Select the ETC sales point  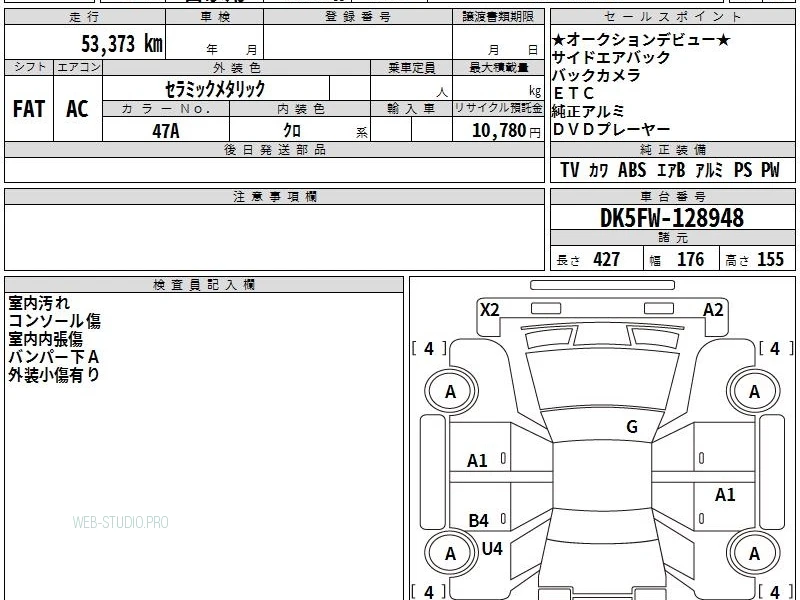pyautogui.click(x=574, y=93)
